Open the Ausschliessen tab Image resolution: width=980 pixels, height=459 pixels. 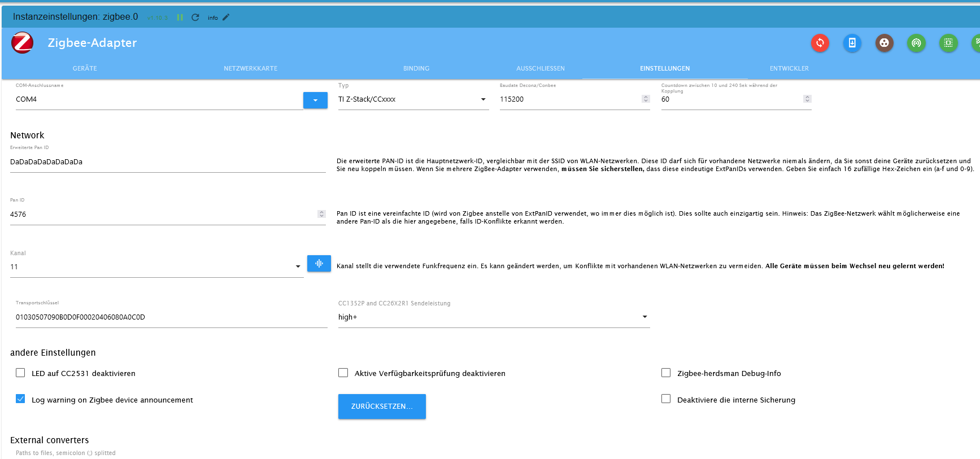click(x=541, y=68)
